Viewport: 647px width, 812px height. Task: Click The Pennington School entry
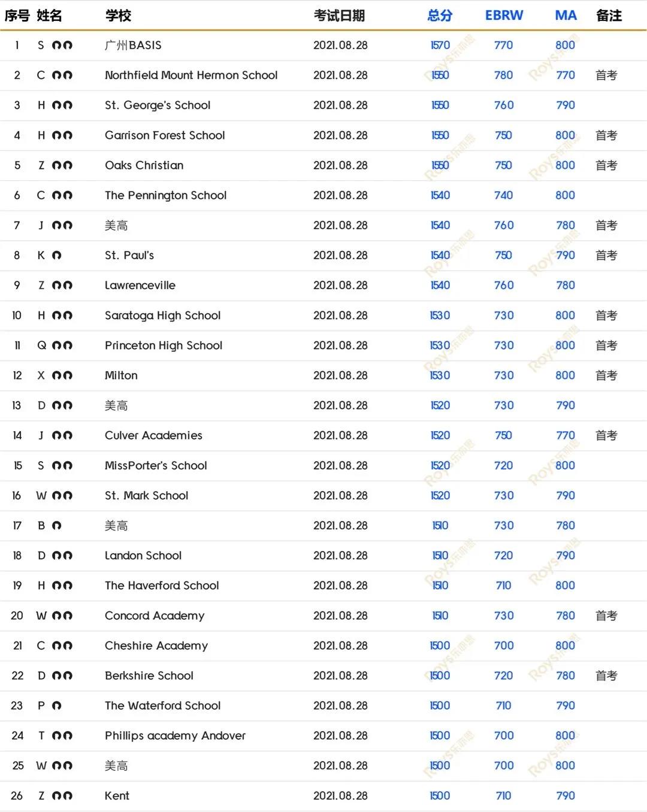165,195
